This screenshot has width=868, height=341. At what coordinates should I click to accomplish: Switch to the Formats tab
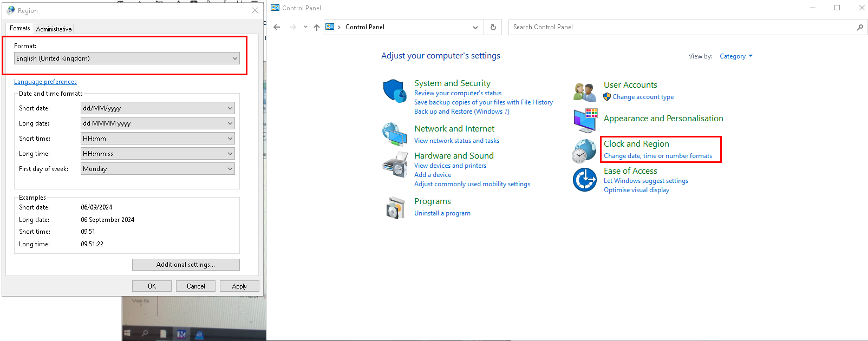click(20, 28)
